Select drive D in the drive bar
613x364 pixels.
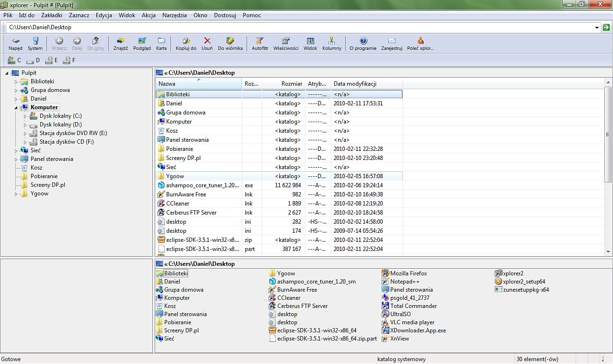34,60
